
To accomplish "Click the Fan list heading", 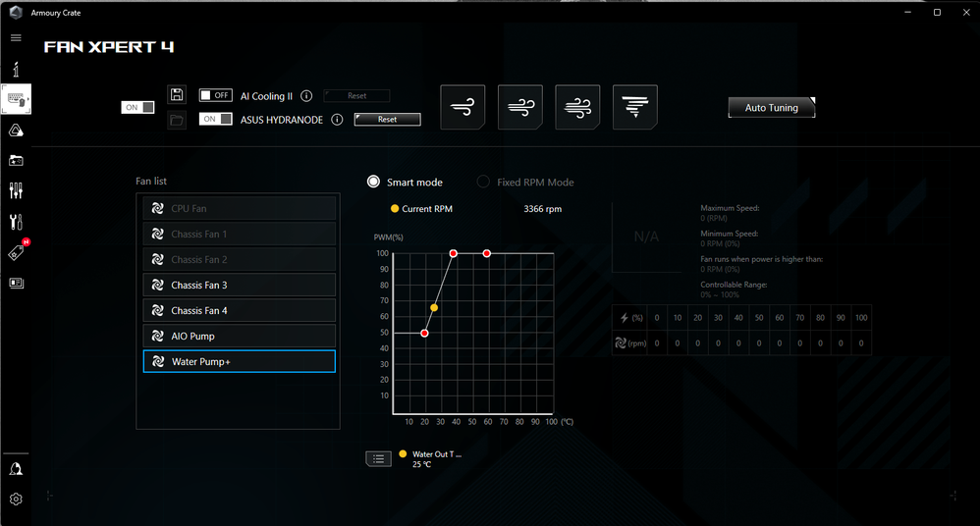I will tap(151, 182).
